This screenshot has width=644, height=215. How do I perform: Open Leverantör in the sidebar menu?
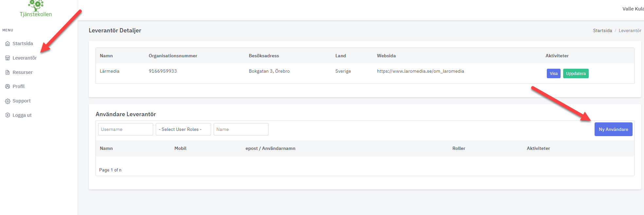coord(25,58)
